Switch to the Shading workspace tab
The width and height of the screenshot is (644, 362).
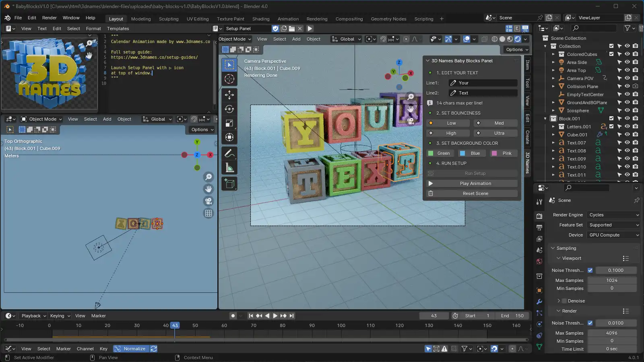tap(261, 19)
